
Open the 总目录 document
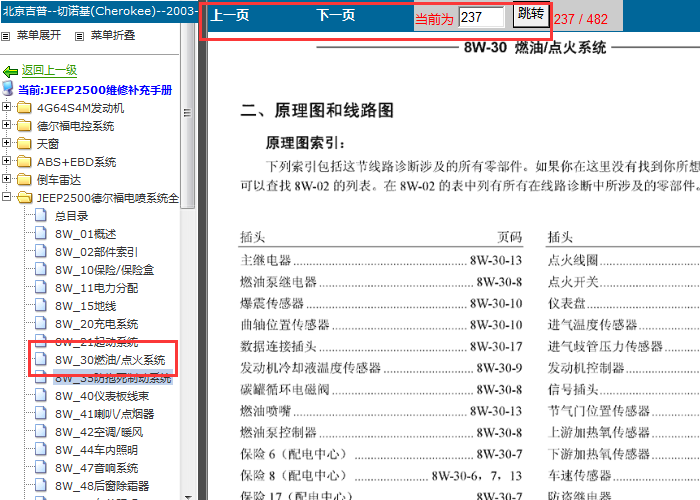71,216
